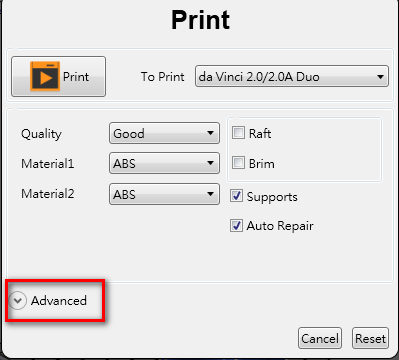Click the arrow icon of the Material2 combo box
399x360 pixels.
[210, 194]
